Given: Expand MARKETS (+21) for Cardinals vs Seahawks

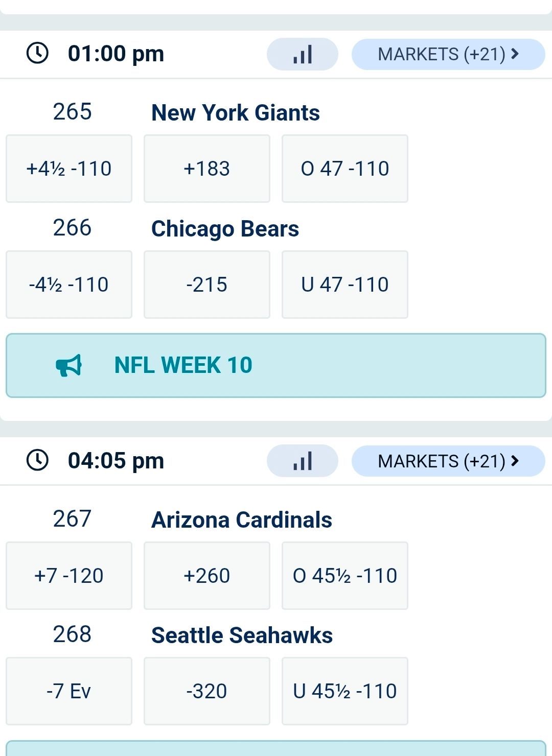Looking at the screenshot, I should 448,461.
